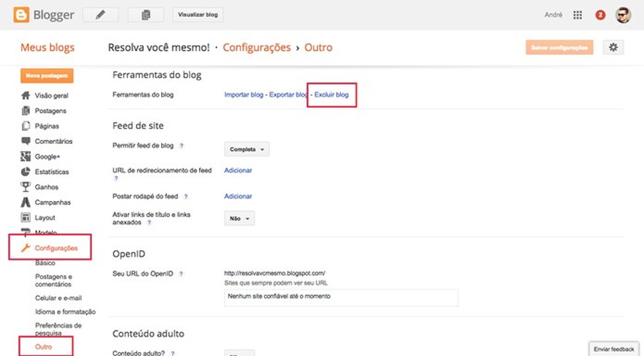This screenshot has height=356, width=644.
Task: Click the Excluir blog link
Action: (x=331, y=94)
